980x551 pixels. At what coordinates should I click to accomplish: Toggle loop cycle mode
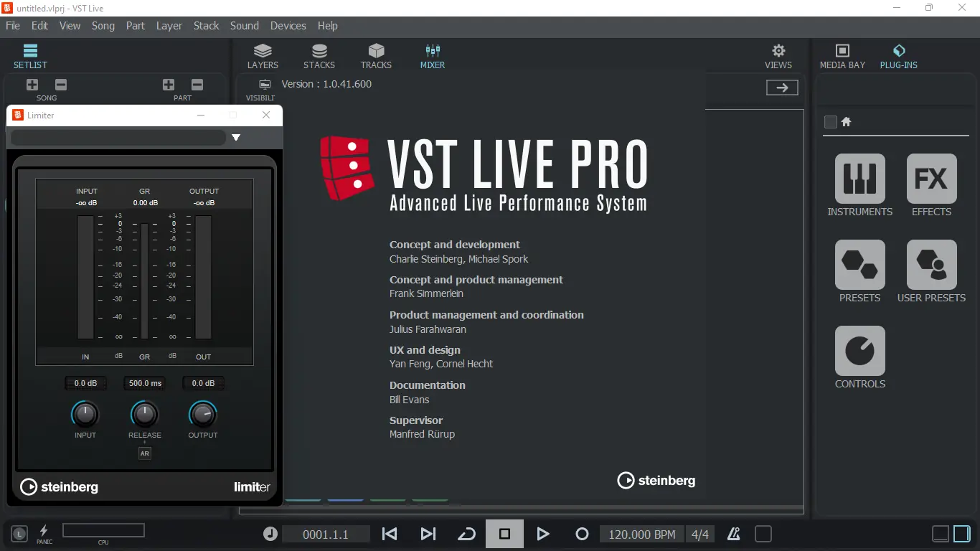[x=466, y=534]
